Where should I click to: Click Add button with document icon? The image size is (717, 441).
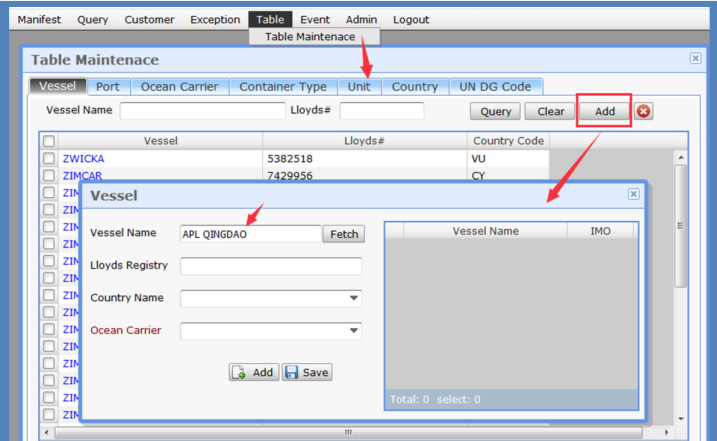click(x=253, y=372)
